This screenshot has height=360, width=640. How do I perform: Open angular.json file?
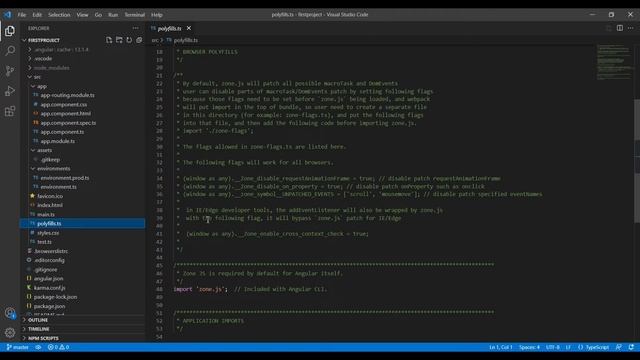click(49, 279)
